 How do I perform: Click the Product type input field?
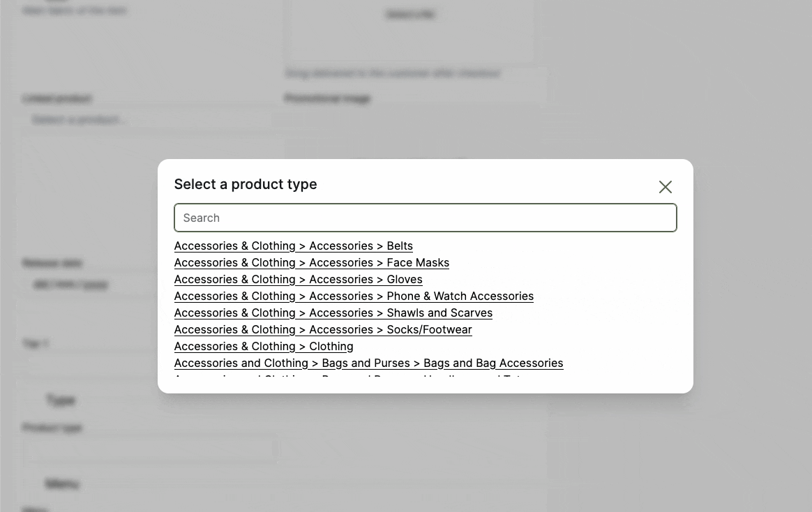click(150, 449)
